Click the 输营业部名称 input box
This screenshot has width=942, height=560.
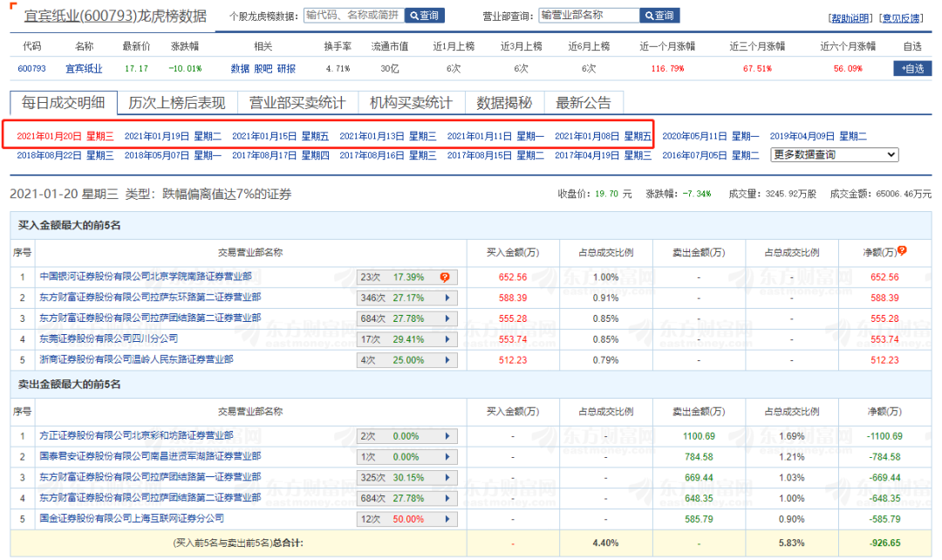[588, 16]
